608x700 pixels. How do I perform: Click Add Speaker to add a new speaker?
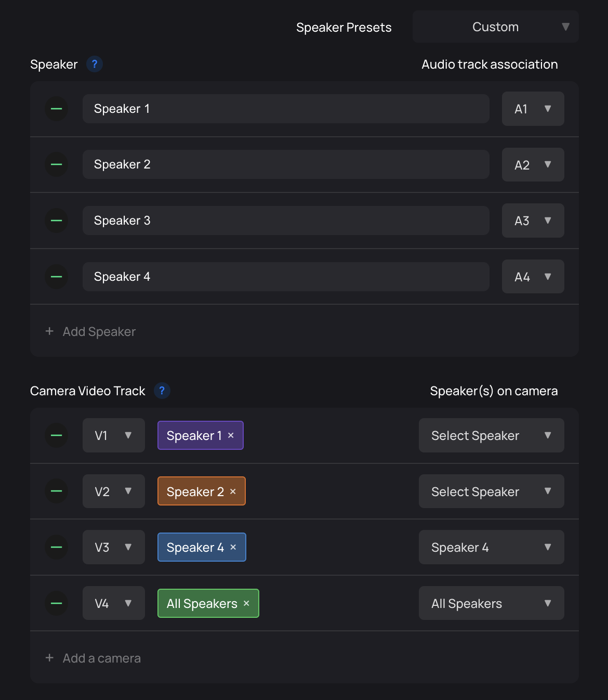(90, 331)
